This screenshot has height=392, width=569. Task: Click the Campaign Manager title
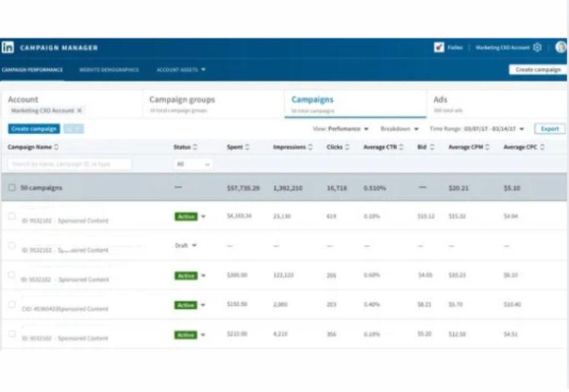pos(59,47)
